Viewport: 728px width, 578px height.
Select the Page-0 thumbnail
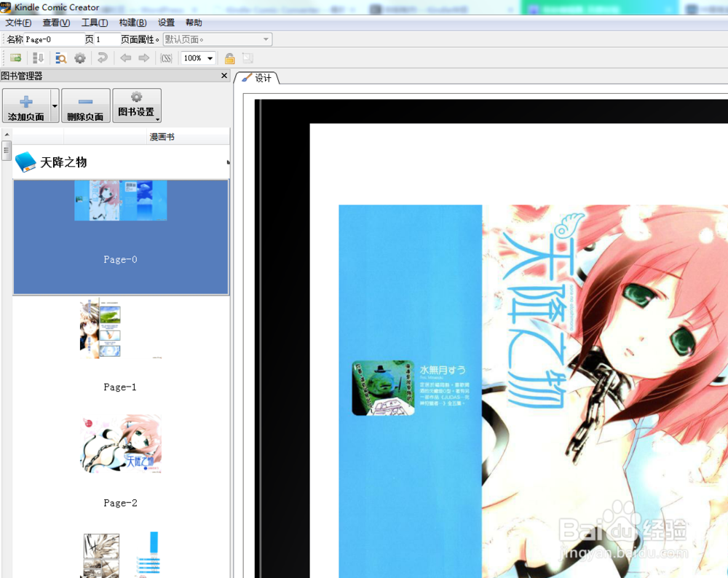[121, 237]
